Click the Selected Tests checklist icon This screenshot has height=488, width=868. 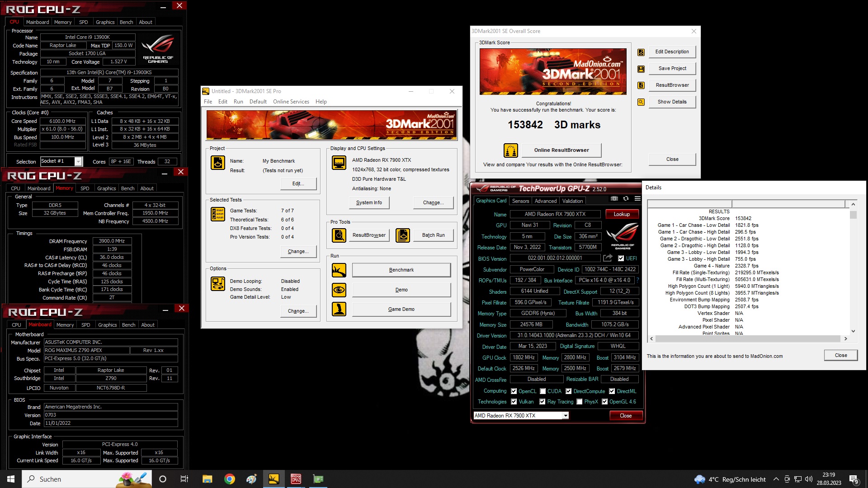218,214
